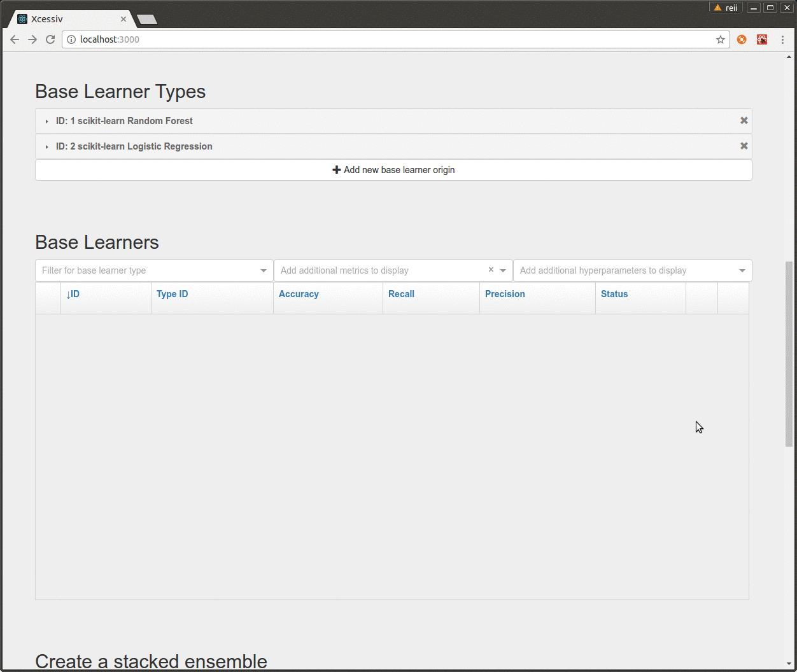Click Add new base learner origin

[x=393, y=169]
